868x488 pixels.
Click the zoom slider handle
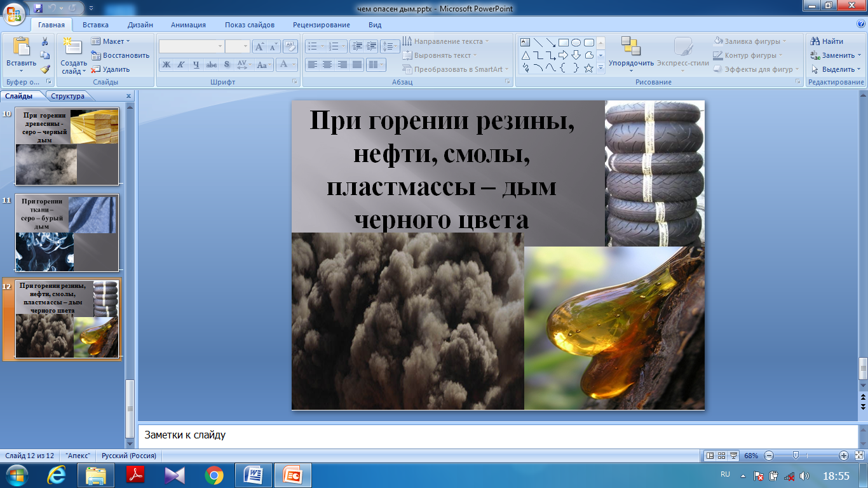coord(795,456)
